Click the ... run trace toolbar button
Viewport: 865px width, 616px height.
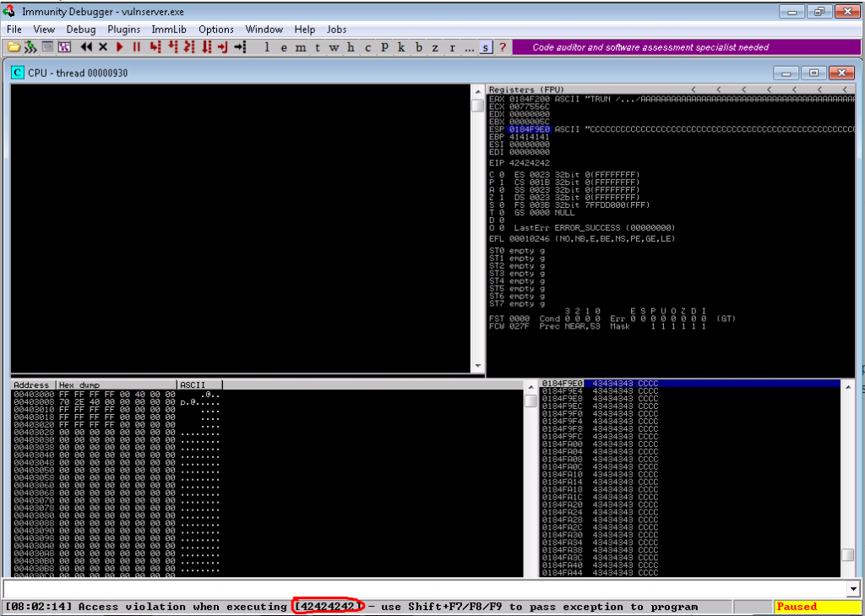click(x=470, y=47)
